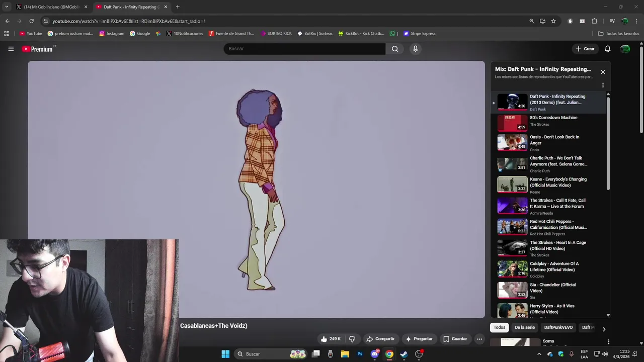
Task: Select the DaftPunkVEVO chip
Action: pyautogui.click(x=558, y=327)
